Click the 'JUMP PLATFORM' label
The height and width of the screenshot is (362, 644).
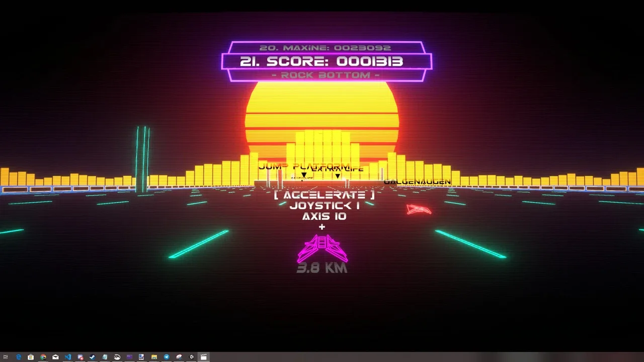click(x=304, y=166)
